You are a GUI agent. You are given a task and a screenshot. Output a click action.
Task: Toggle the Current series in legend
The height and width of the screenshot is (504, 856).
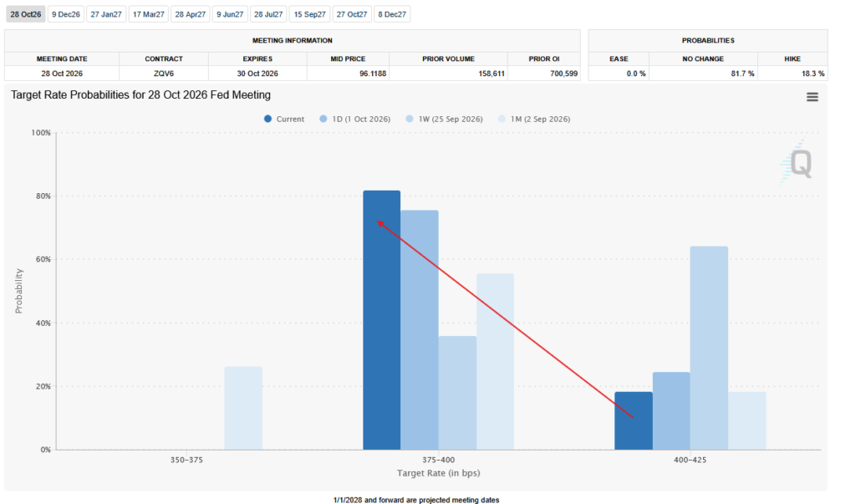click(284, 119)
